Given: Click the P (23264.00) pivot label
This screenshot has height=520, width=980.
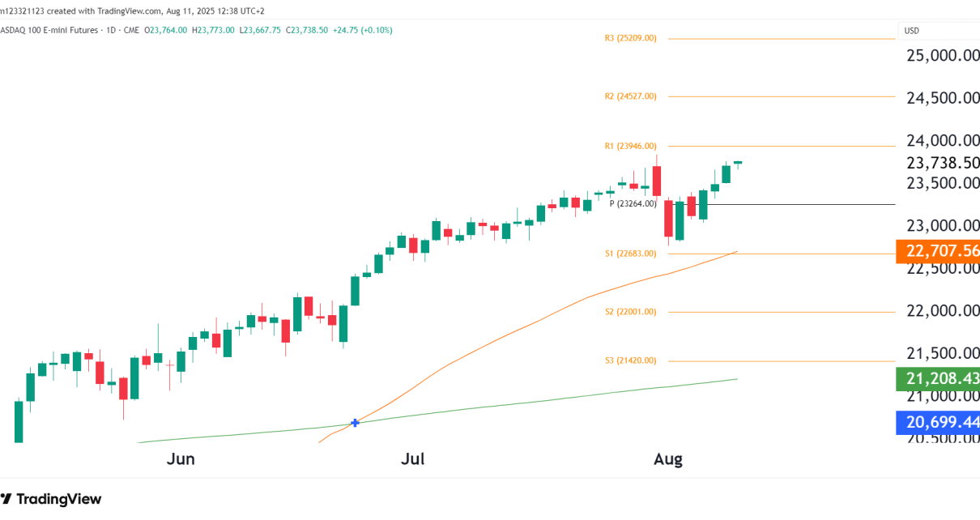Looking at the screenshot, I should click(x=633, y=204).
